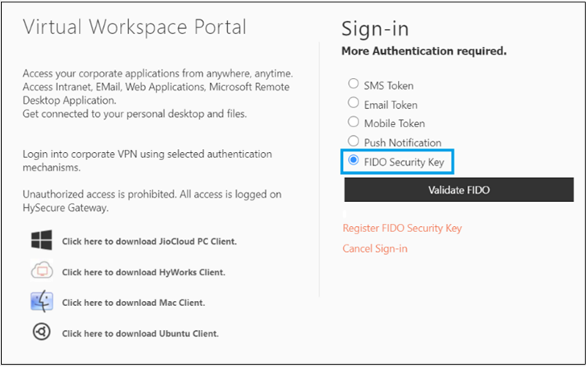Choose the Email Token radio option
588x367 pixels.
(354, 102)
